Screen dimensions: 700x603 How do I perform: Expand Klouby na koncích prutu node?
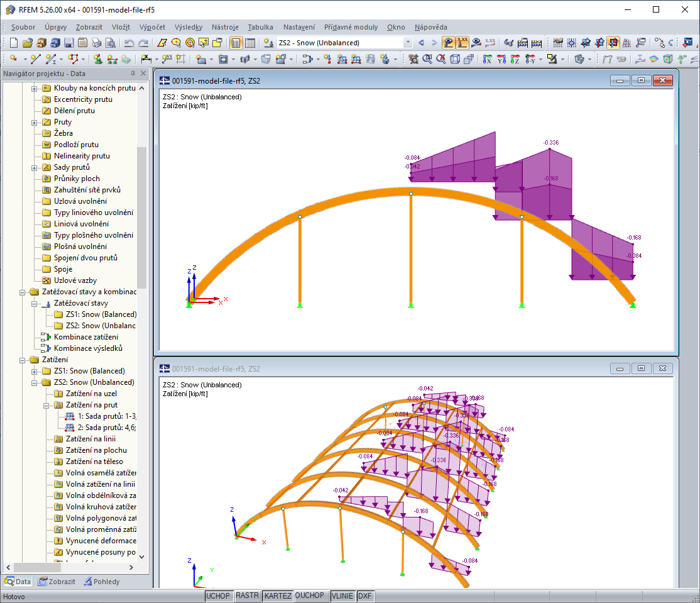[x=34, y=89]
